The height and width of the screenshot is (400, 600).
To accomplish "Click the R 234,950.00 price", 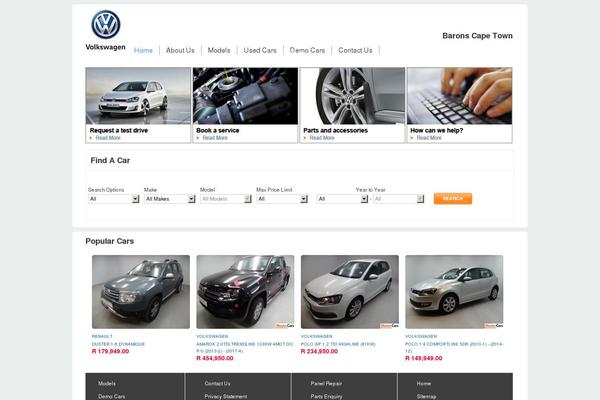I will 319,351.
